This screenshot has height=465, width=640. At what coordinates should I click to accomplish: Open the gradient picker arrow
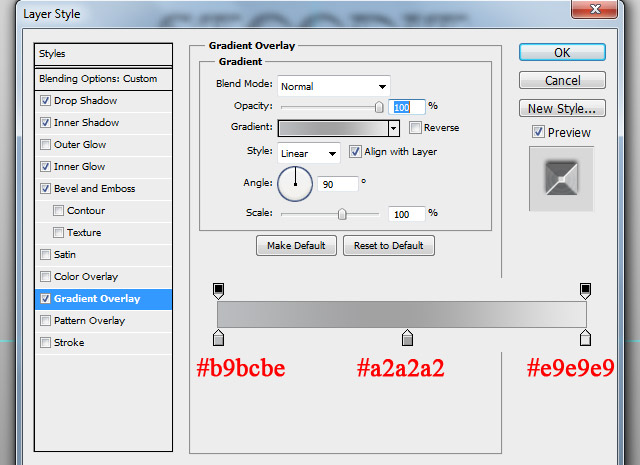(393, 128)
